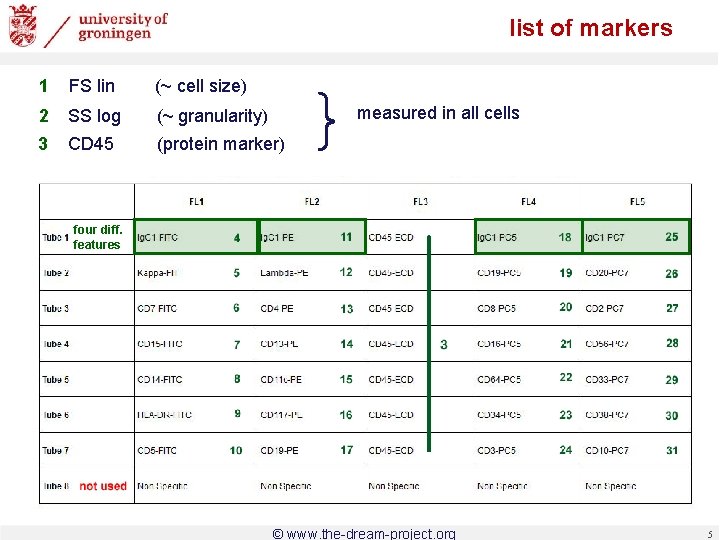Select the 'Tube 5' row label
The image size is (720, 540).
coord(56,380)
